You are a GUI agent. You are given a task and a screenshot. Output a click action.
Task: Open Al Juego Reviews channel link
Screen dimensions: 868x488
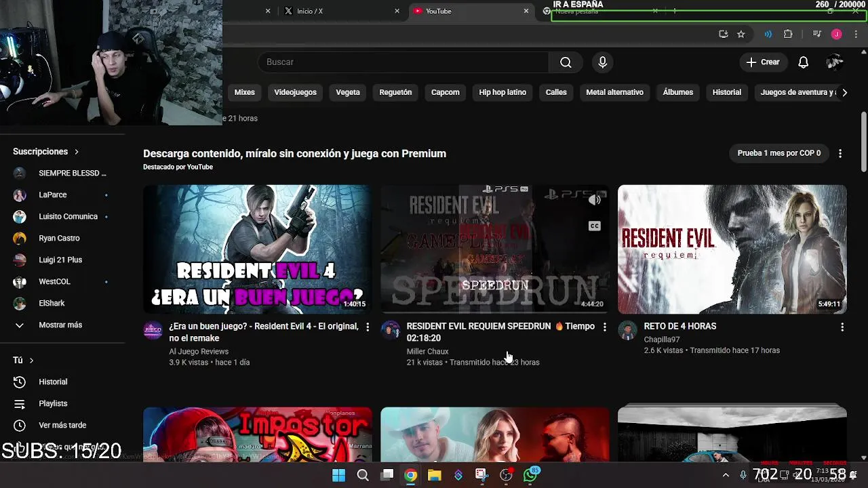199,352
